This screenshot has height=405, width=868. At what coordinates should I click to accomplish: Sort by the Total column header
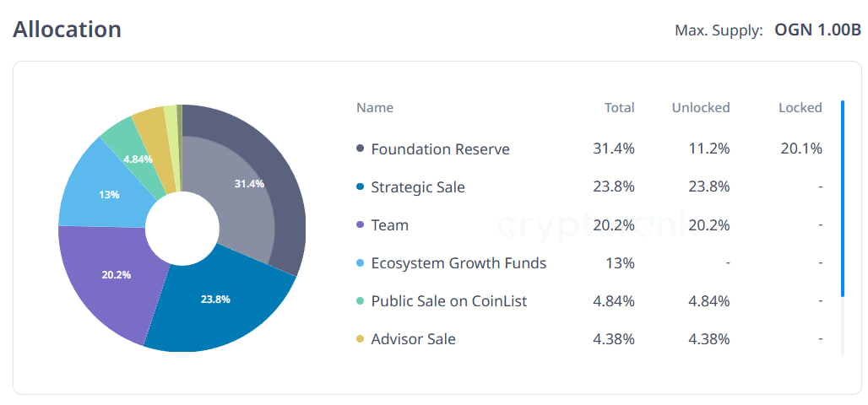pyautogui.click(x=619, y=108)
